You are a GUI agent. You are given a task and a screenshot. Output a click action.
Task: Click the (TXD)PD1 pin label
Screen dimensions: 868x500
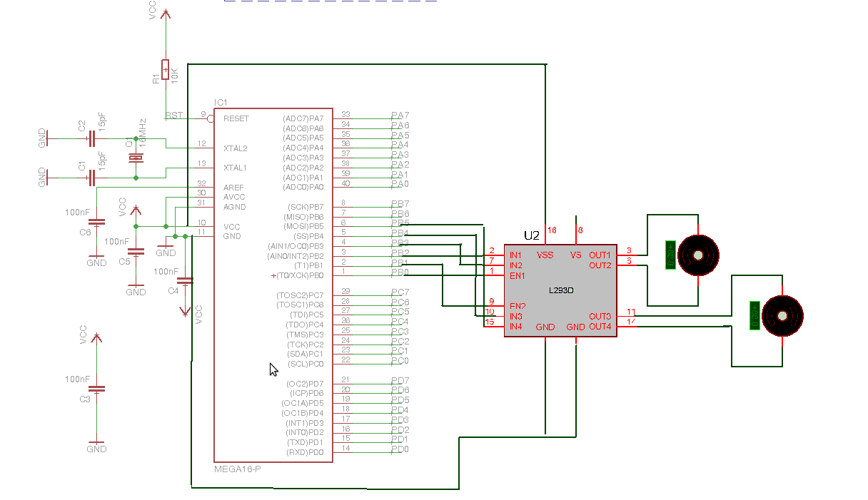point(306,443)
